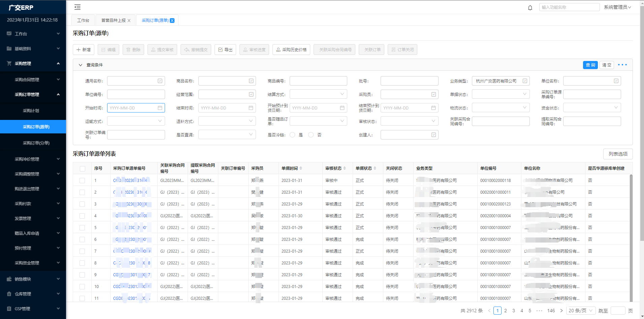Close the 采购订单(源单) tab
Screen dimensions: 644x319
172,21
